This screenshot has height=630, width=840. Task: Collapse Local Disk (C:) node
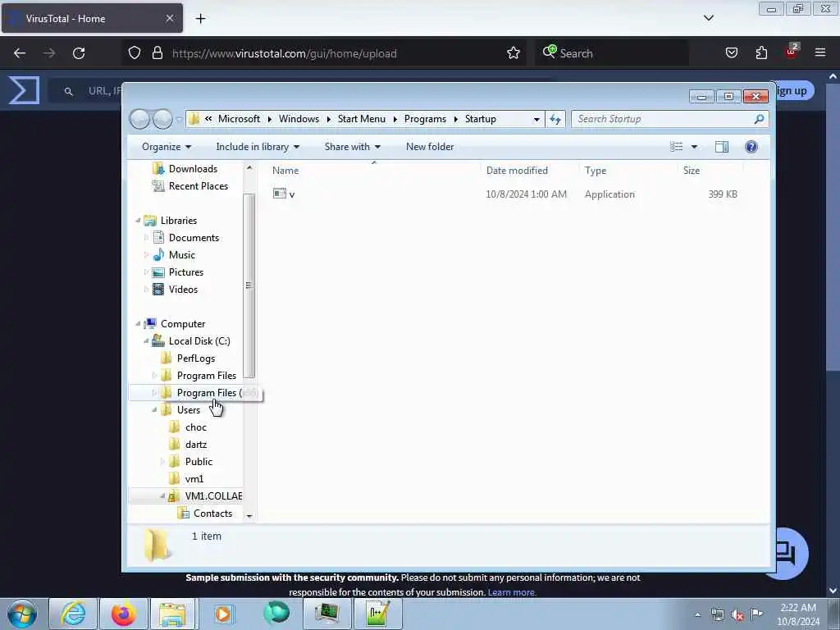[x=146, y=340]
